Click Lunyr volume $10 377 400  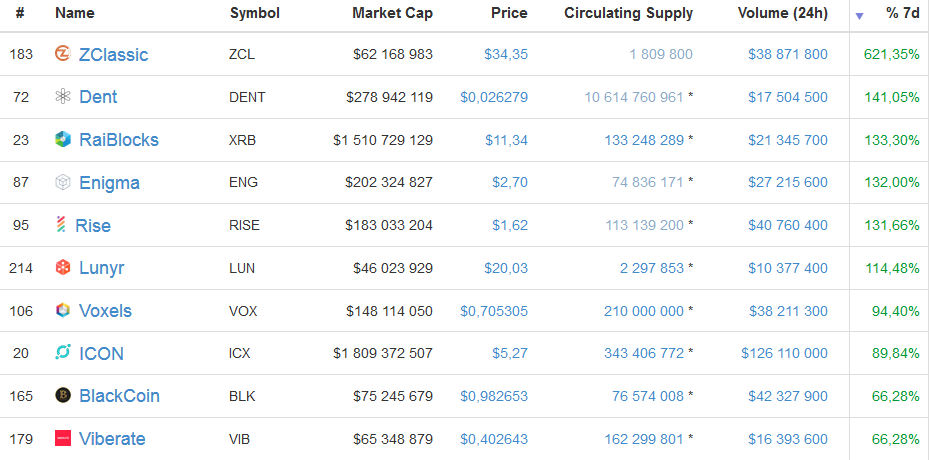(787, 268)
